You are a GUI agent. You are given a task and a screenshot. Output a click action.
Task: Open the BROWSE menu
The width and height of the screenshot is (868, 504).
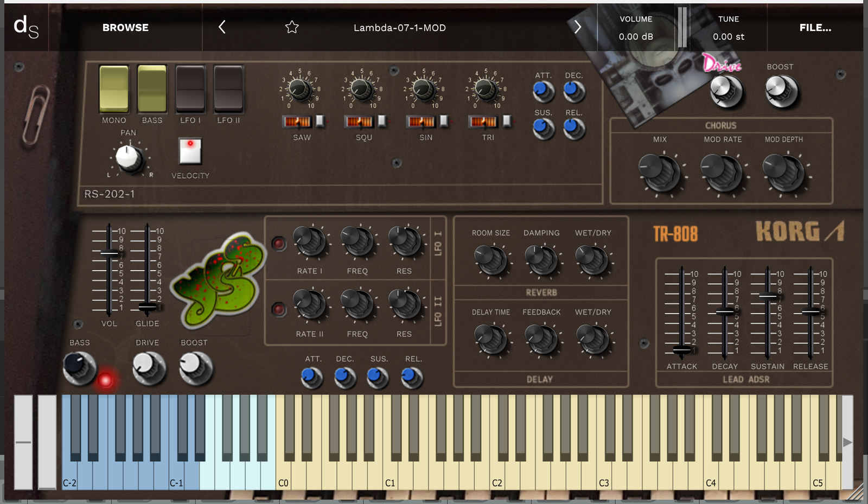coord(125,28)
